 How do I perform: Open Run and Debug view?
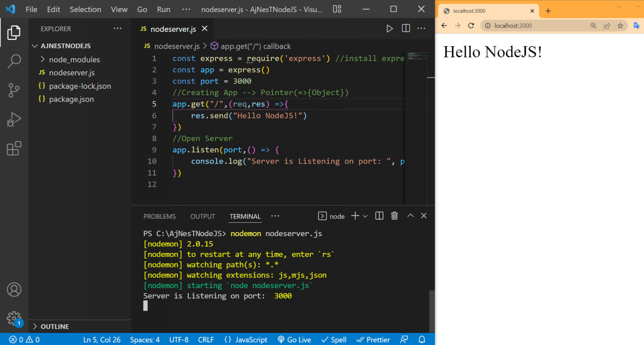pos(14,119)
